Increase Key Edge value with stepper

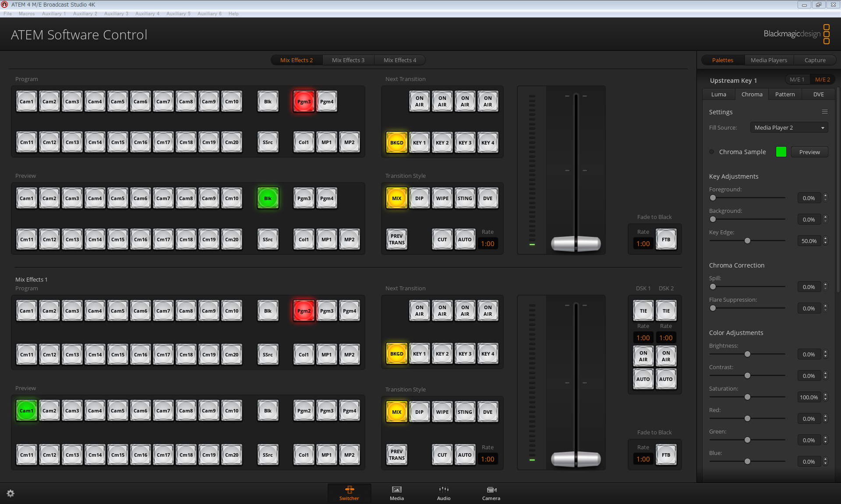[826, 239]
